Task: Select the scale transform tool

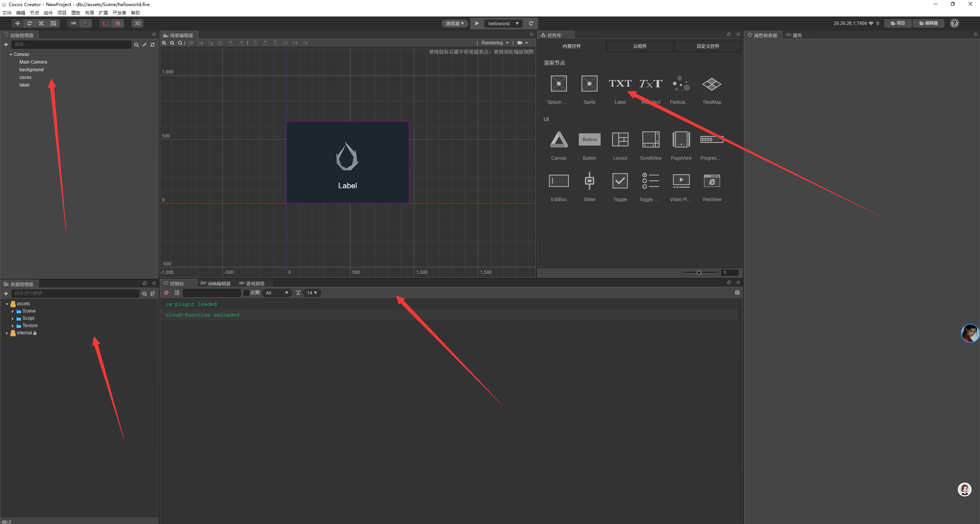Action: click(41, 23)
